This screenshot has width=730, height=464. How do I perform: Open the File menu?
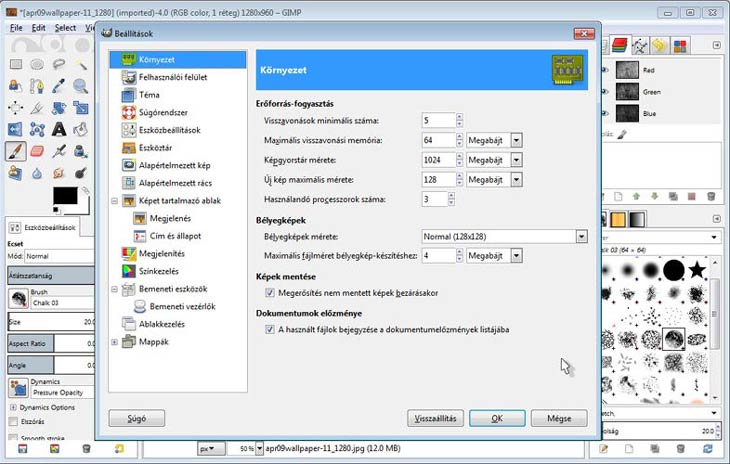16,28
